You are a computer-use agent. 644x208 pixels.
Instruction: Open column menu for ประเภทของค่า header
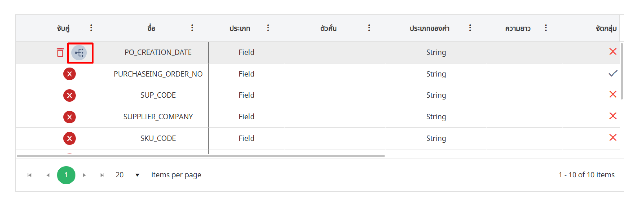click(470, 28)
